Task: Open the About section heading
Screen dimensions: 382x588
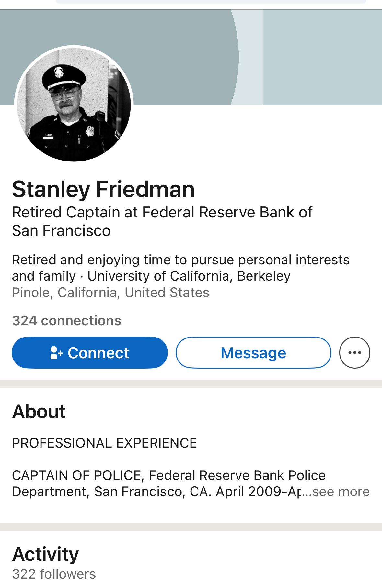Action: 39,412
